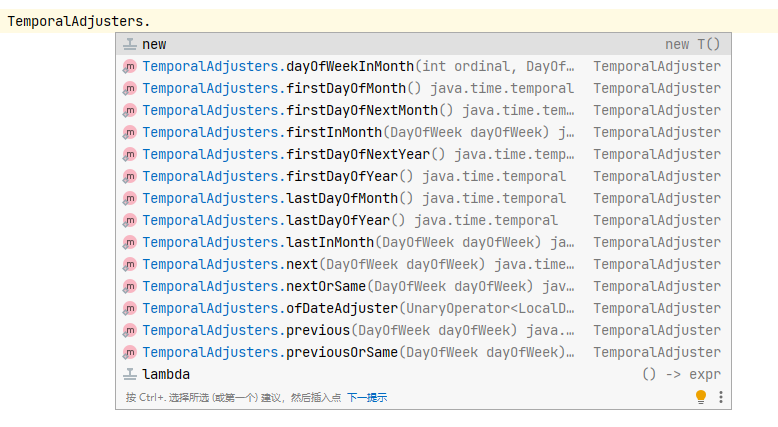Click method icon next to next(DayOfWeek)
This screenshot has width=778, height=427.
(130, 264)
